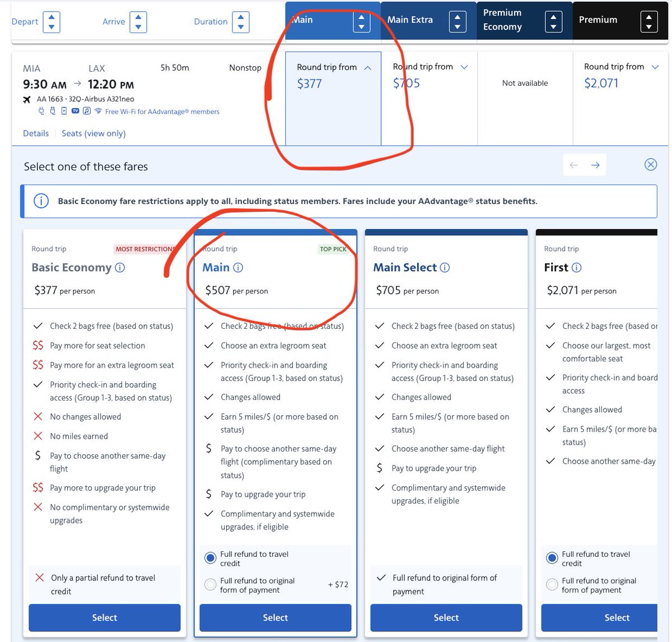Screen dimensions: 672x642
Task: Sort flights by Arrive time
Action: [138, 22]
